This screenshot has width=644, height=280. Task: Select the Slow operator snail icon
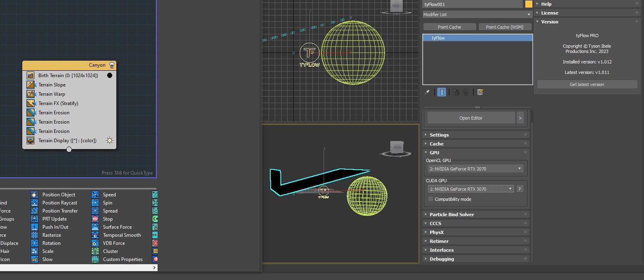(35, 259)
